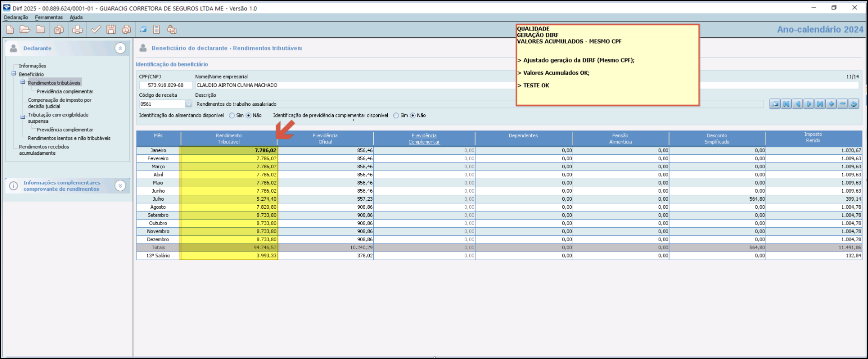Click Janeiro Imposto Retido cell 1.020,67

click(814, 150)
